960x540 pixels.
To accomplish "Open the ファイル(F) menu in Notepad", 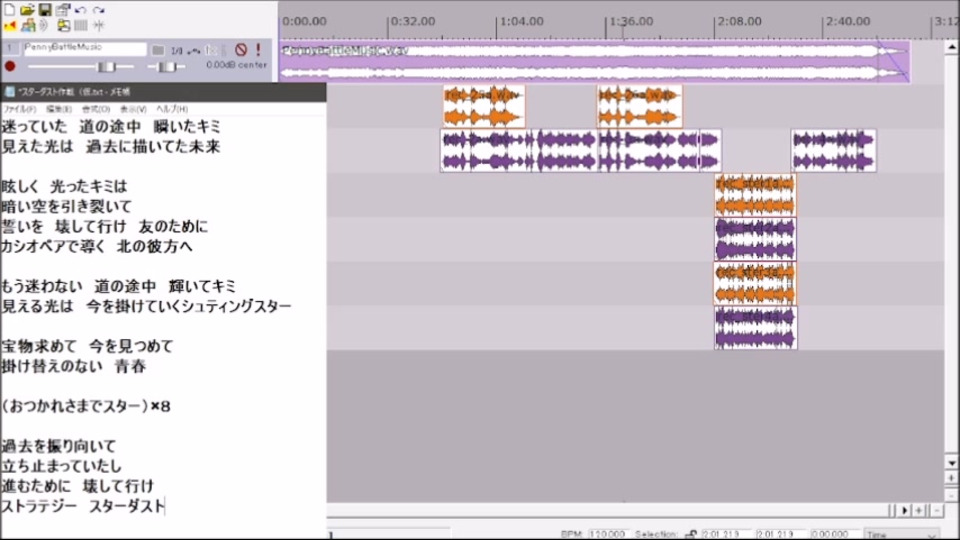I will [x=20, y=109].
